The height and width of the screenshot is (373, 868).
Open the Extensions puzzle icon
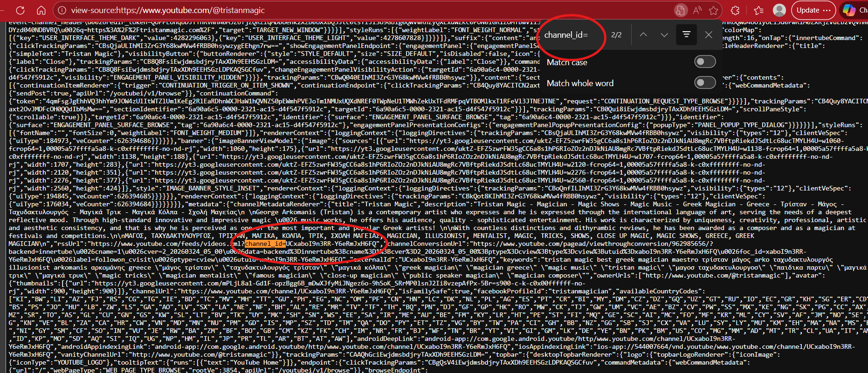[x=735, y=10]
